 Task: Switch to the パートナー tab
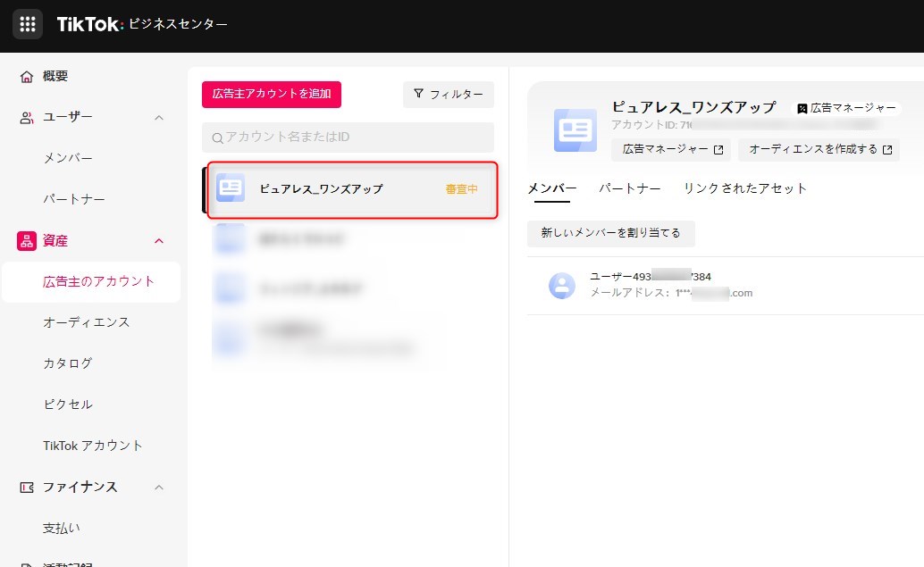629,188
